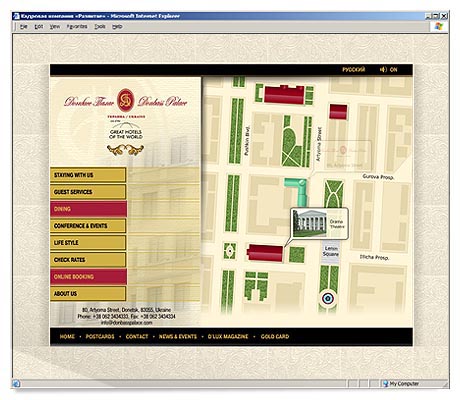Click the golden ornament below logo
This screenshot has height=400, width=460.
click(x=126, y=150)
